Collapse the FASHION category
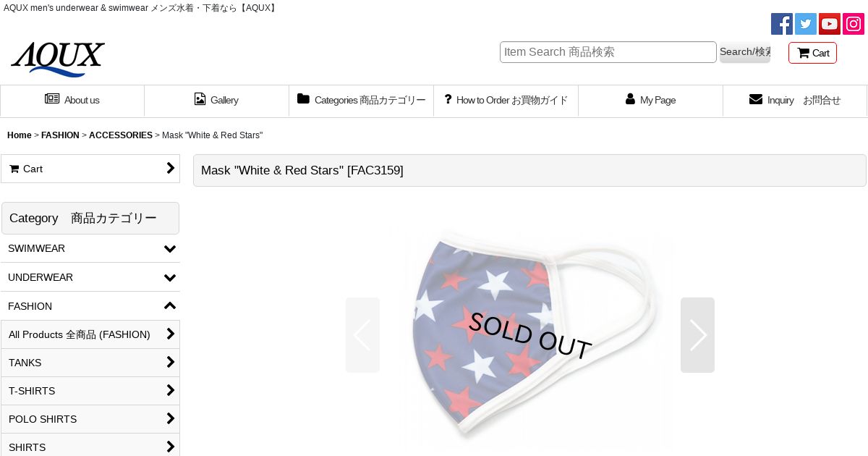This screenshot has width=868, height=456. coord(90,306)
